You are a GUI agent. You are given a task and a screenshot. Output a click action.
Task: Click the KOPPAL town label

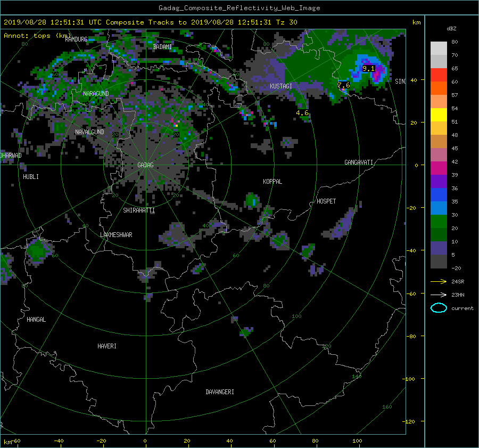(272, 182)
